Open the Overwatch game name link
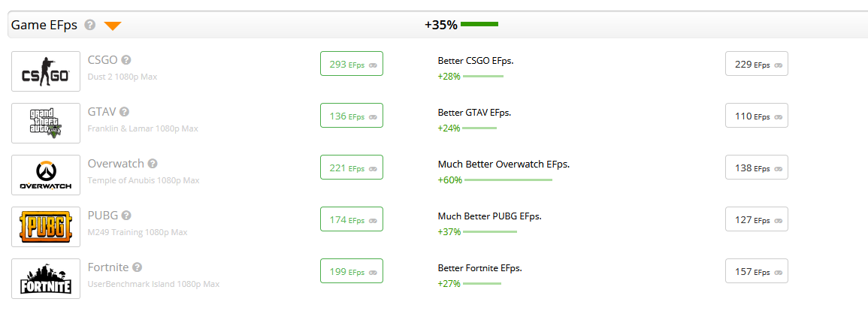868x311 pixels. [115, 164]
